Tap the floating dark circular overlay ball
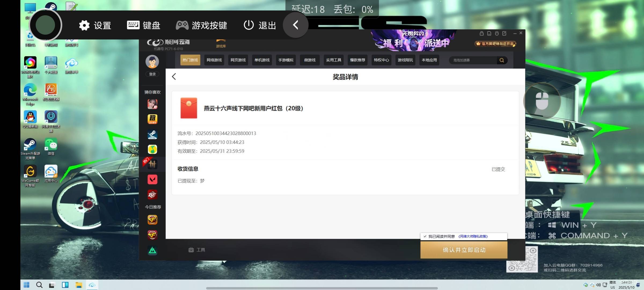The height and width of the screenshot is (290, 644). pyautogui.click(x=45, y=25)
